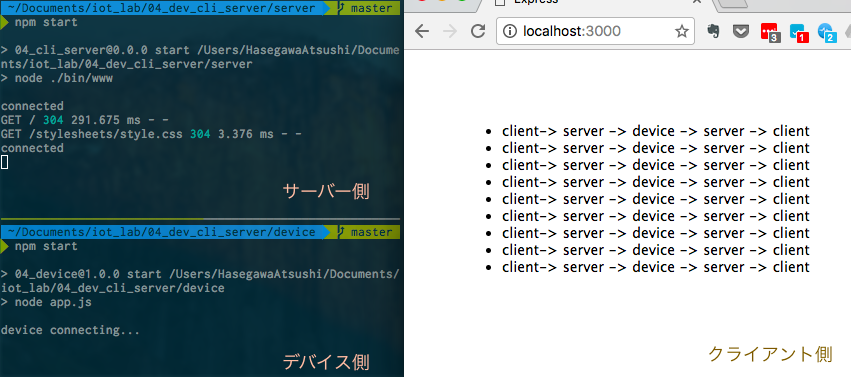Click the first bullet item in the page list
This screenshot has height=377, width=851.
(x=656, y=131)
